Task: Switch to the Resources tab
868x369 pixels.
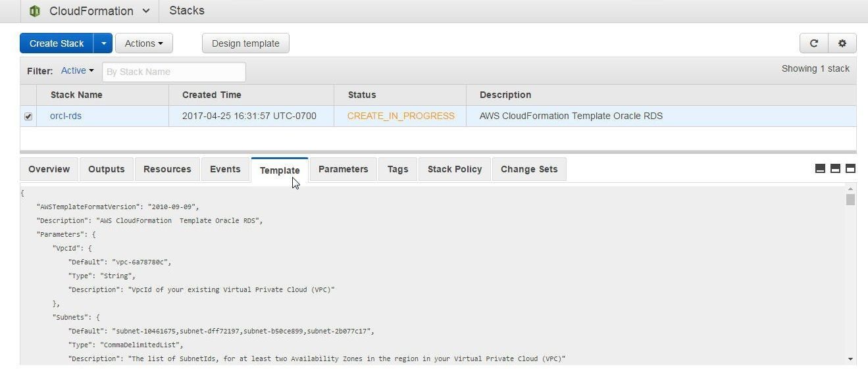Action: coord(167,169)
